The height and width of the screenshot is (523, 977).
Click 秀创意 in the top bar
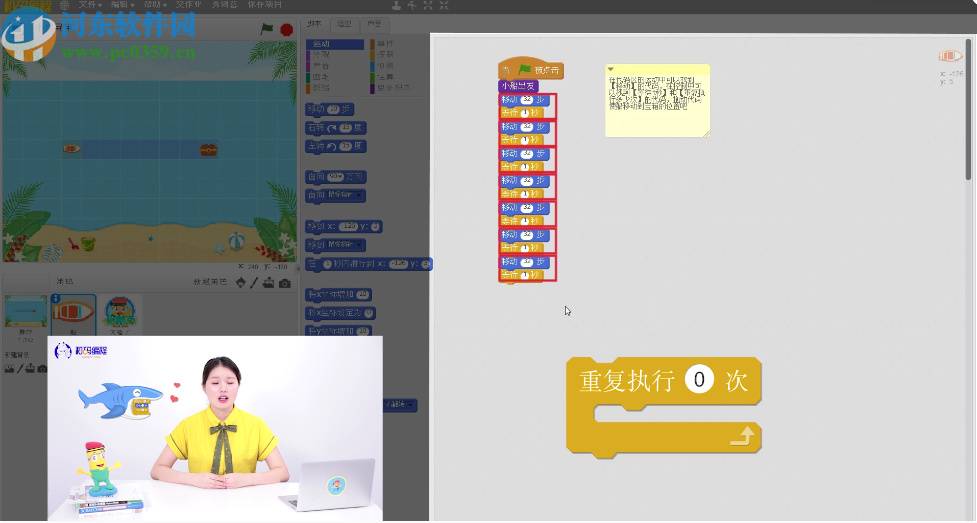coord(224,5)
